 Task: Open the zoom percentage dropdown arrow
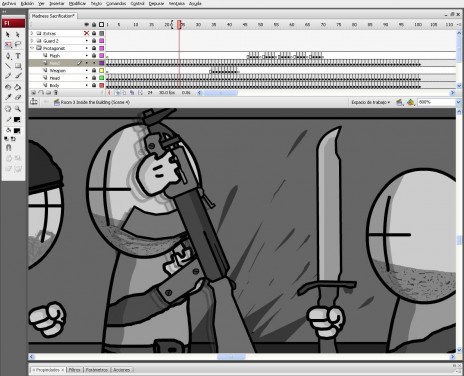tap(458, 102)
